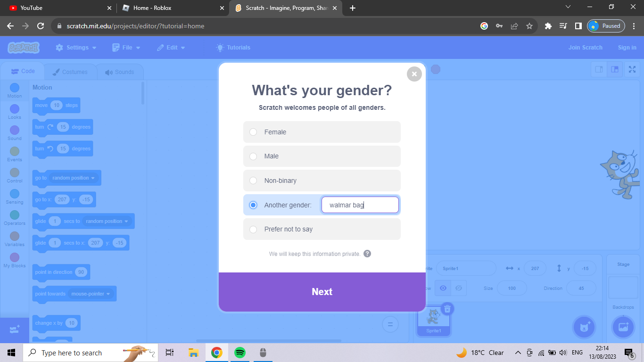Select the Sound block category

(x=15, y=133)
